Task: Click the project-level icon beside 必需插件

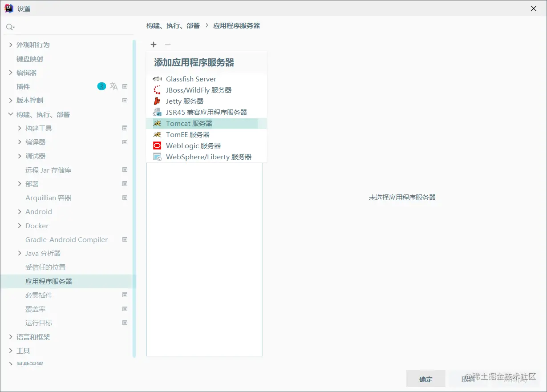Action: [125, 295]
